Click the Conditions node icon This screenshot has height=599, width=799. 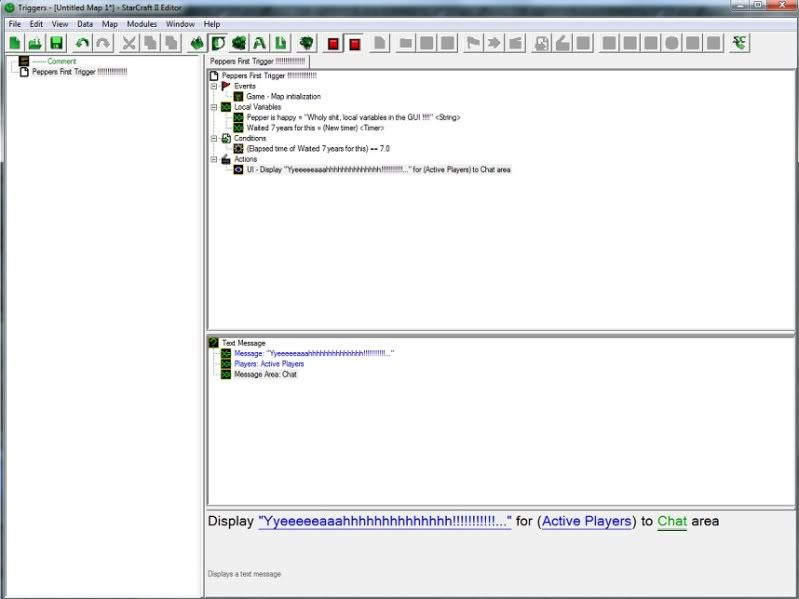click(x=226, y=138)
